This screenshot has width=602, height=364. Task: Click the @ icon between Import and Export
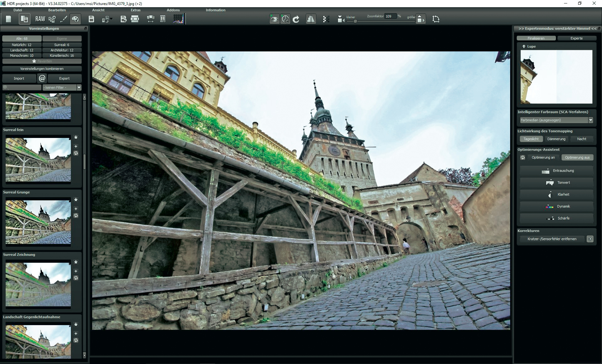tap(42, 78)
